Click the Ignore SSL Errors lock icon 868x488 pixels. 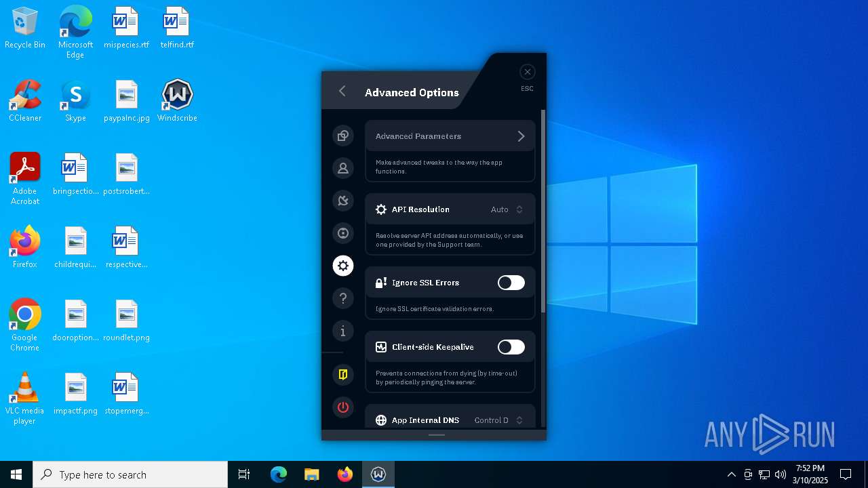point(381,283)
